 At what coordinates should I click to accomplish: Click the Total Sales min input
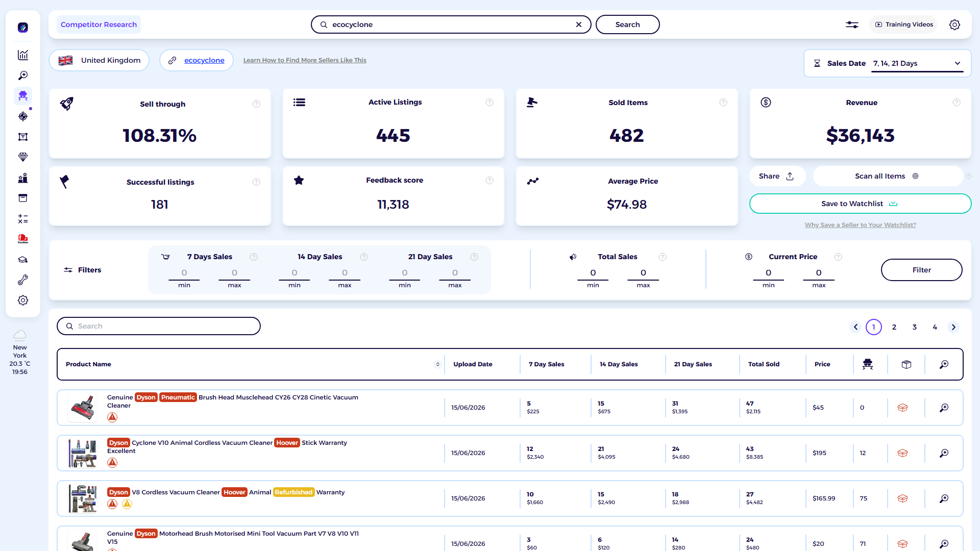[x=593, y=273]
